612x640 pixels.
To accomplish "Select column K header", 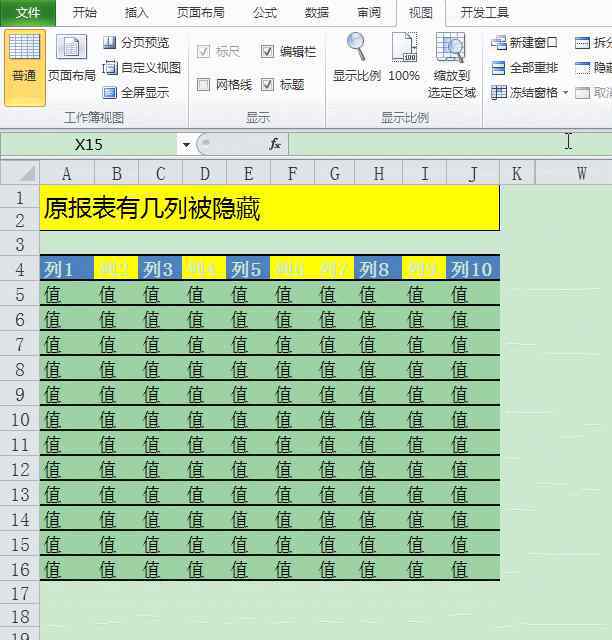I will coord(517,174).
